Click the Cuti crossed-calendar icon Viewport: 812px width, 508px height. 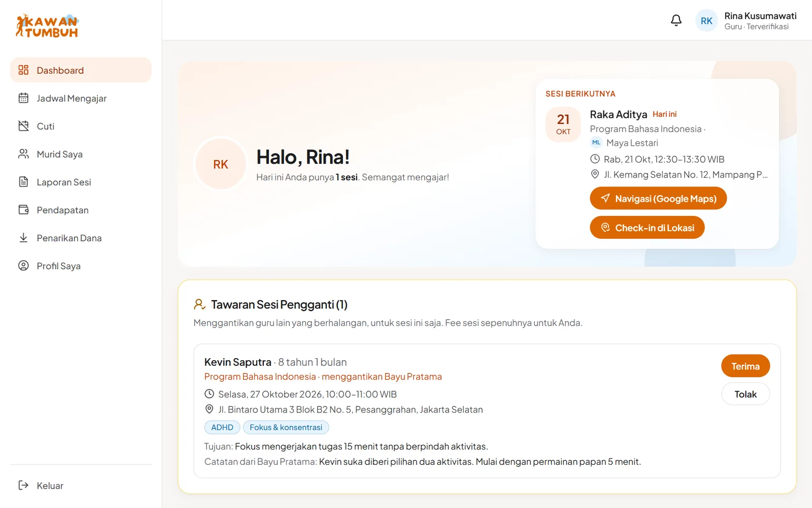(23, 126)
